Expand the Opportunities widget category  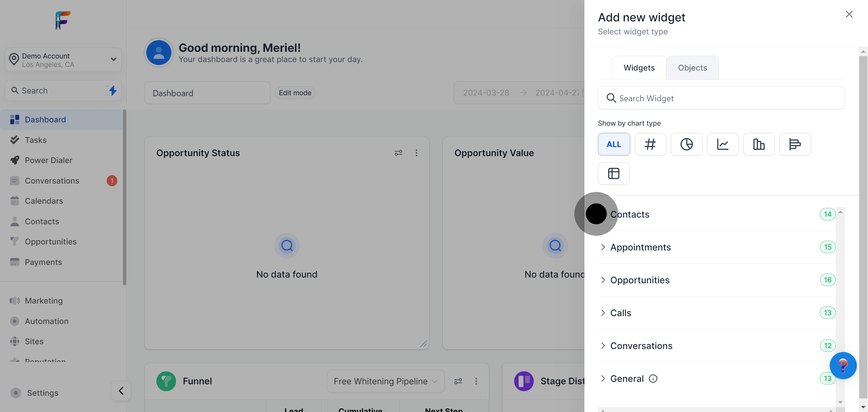[640, 280]
